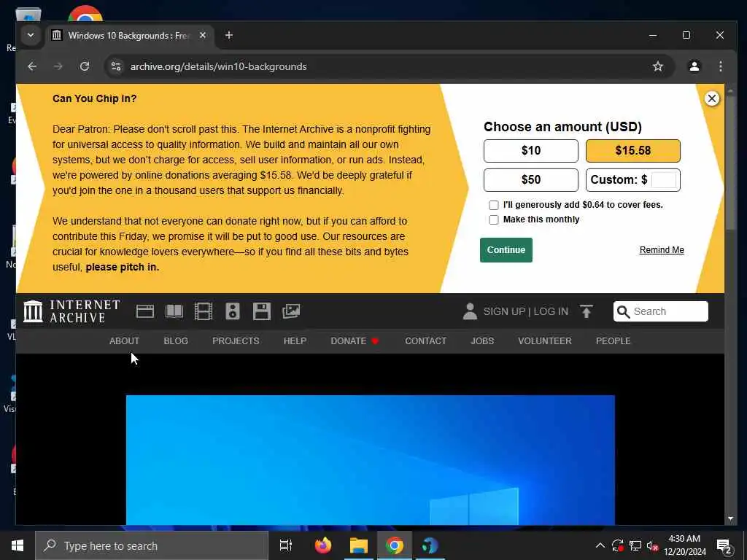Open the Video film strip icon

pos(204,311)
